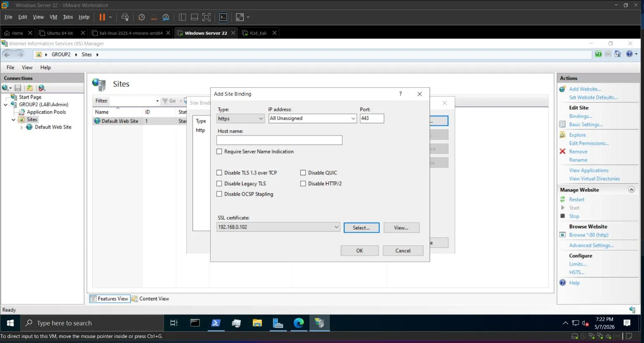Open PowerShell from the taskbar
Viewport: 644px width, 343px height.
pos(216,323)
